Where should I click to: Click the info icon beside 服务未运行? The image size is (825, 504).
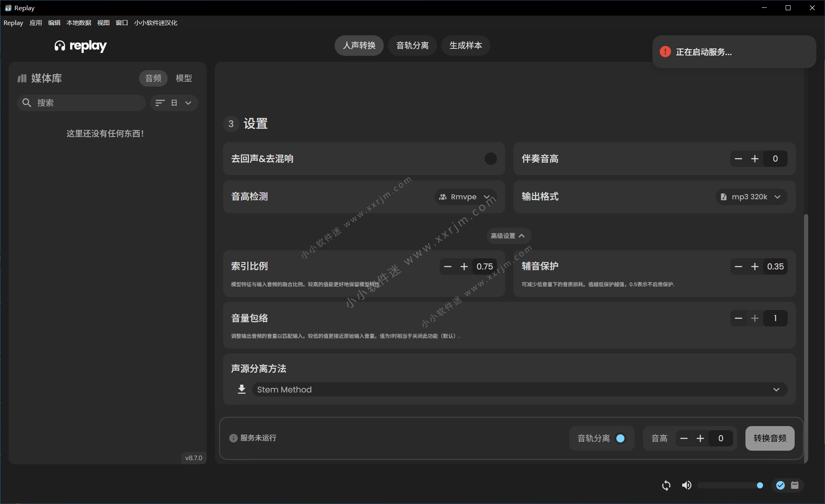click(233, 438)
